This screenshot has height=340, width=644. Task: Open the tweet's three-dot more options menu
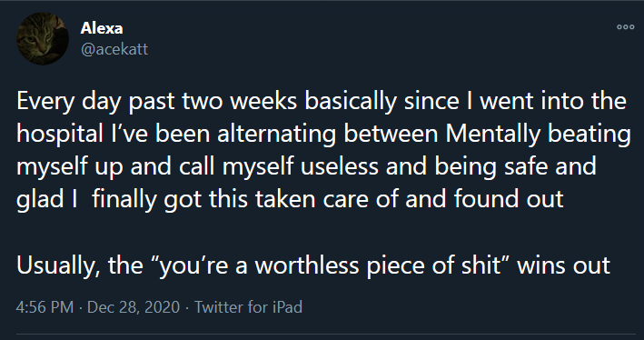click(x=626, y=27)
